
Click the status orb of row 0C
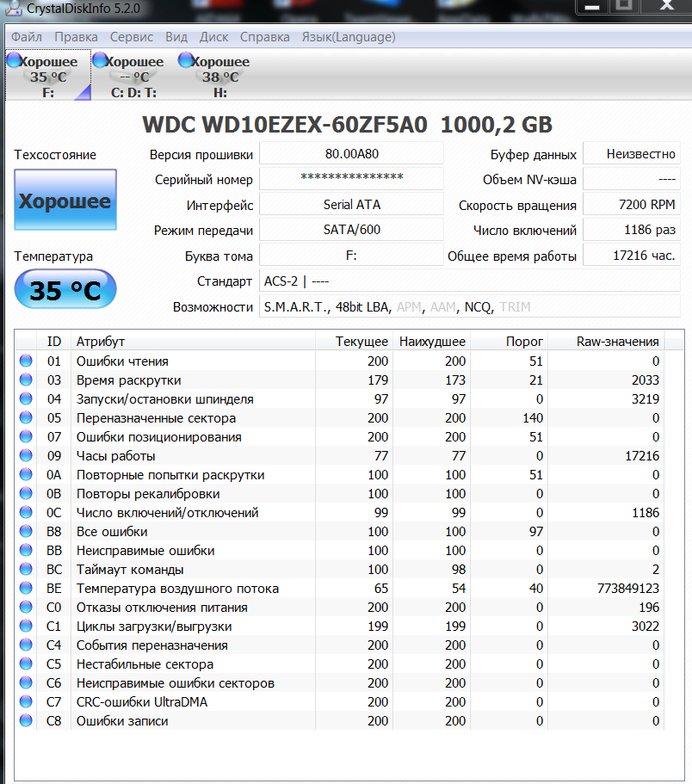click(26, 513)
